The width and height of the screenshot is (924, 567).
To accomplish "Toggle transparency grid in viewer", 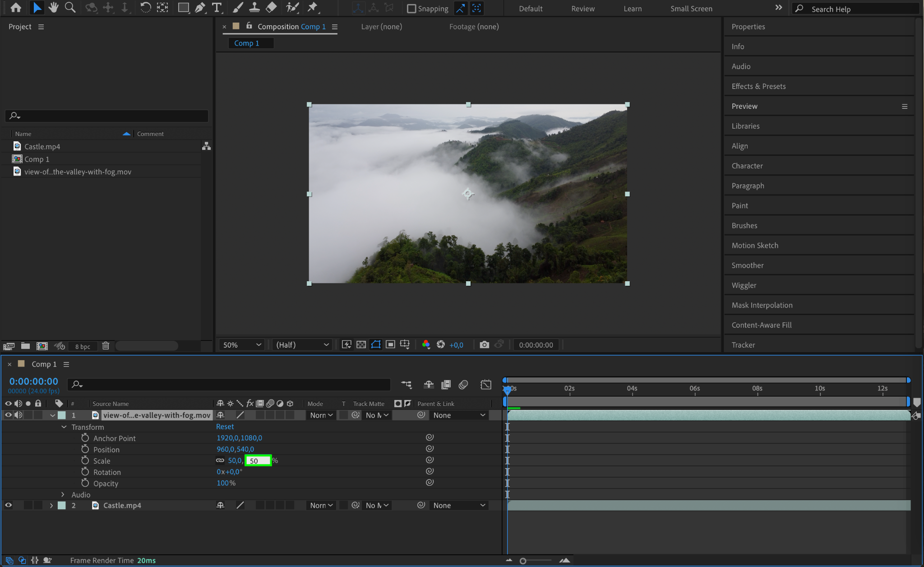I will pos(361,345).
